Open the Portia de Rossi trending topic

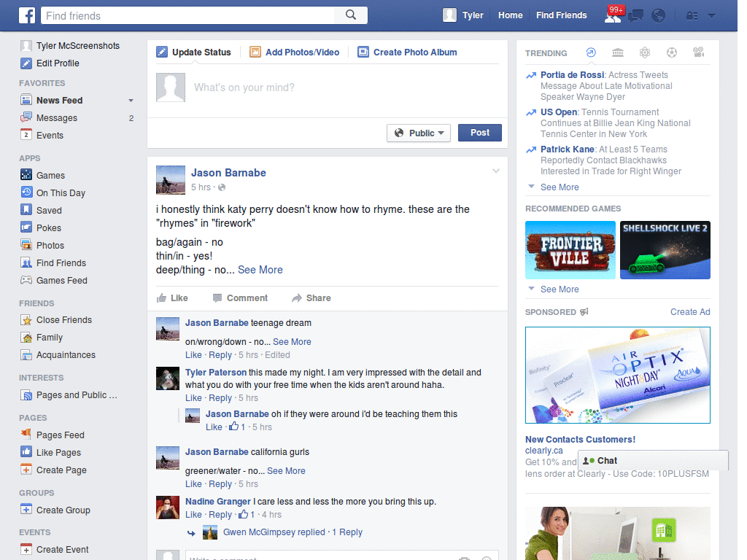[x=572, y=75]
